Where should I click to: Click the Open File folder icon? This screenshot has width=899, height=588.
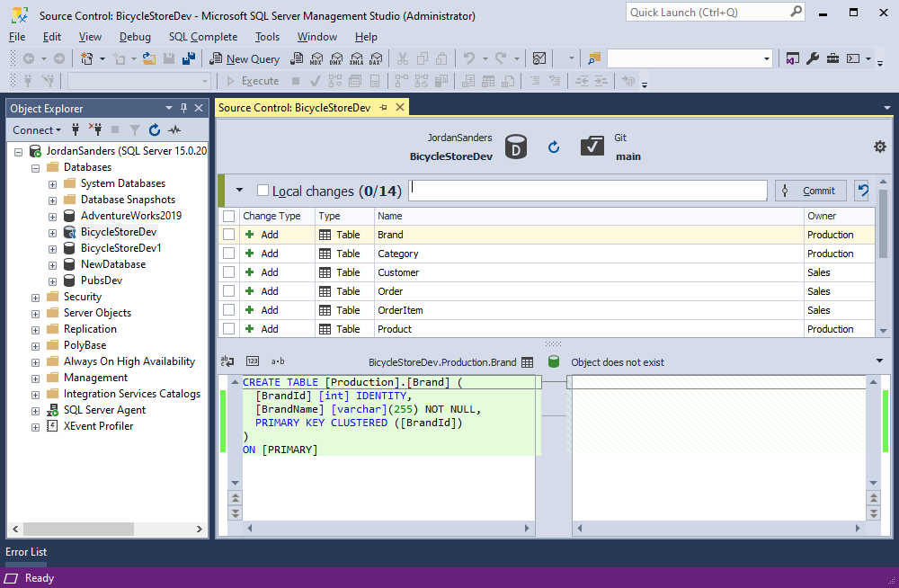[x=149, y=58]
